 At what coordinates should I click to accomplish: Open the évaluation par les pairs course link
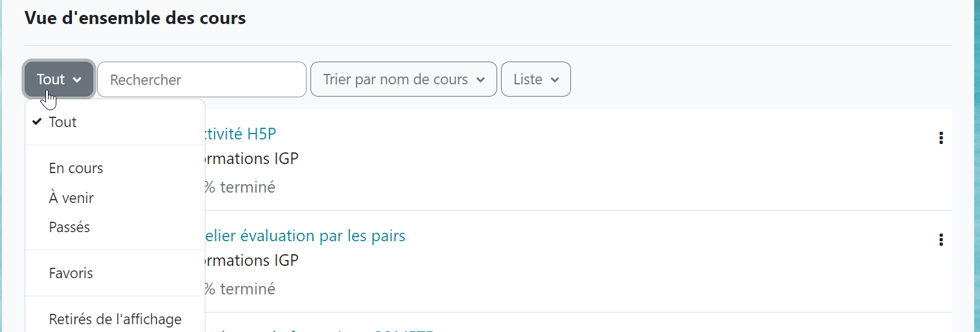point(305,236)
